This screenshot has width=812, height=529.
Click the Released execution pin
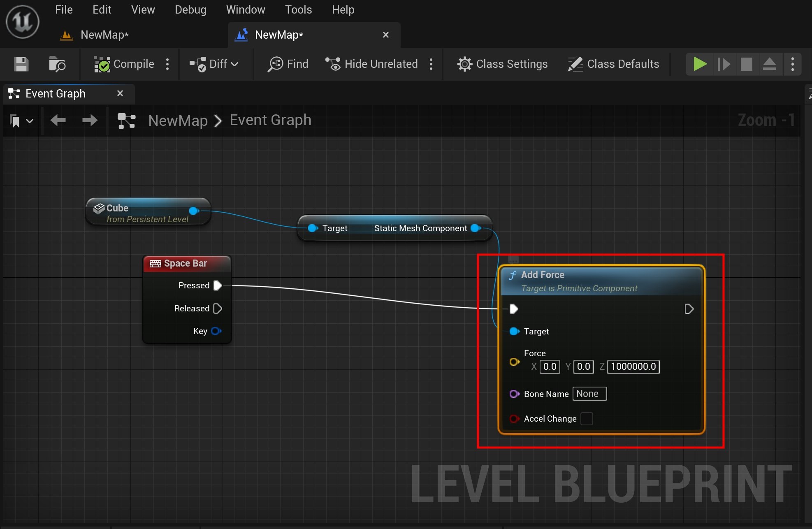click(x=218, y=309)
